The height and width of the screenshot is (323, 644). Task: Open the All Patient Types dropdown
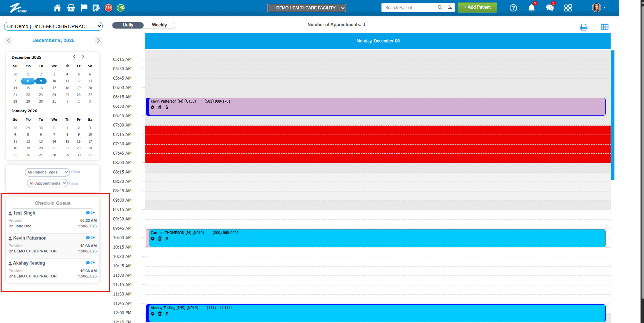point(47,172)
